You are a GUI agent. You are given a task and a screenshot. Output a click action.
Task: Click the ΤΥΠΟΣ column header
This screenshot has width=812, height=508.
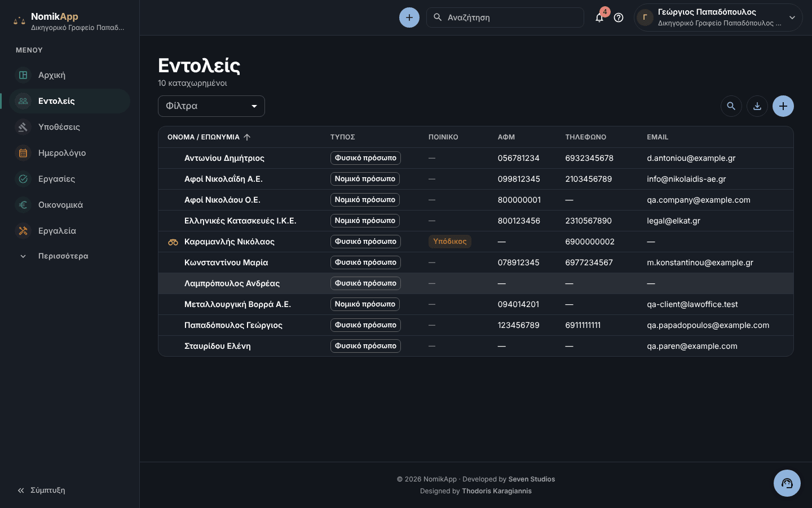342,137
